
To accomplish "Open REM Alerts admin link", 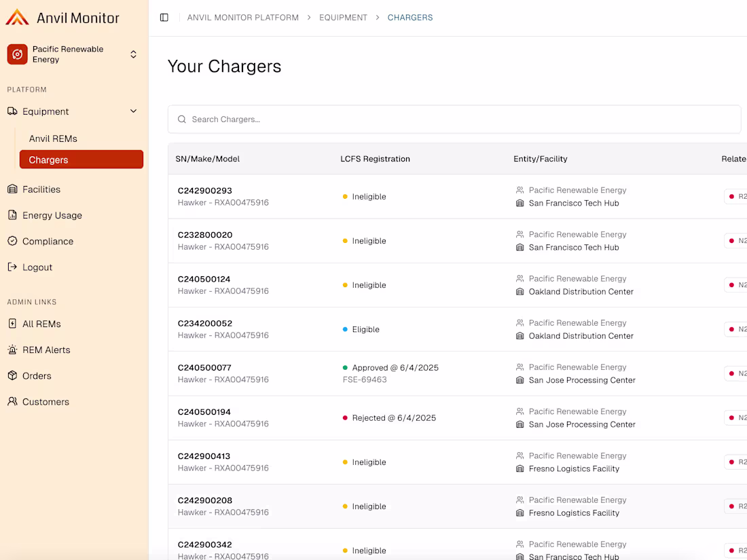I will (x=46, y=350).
